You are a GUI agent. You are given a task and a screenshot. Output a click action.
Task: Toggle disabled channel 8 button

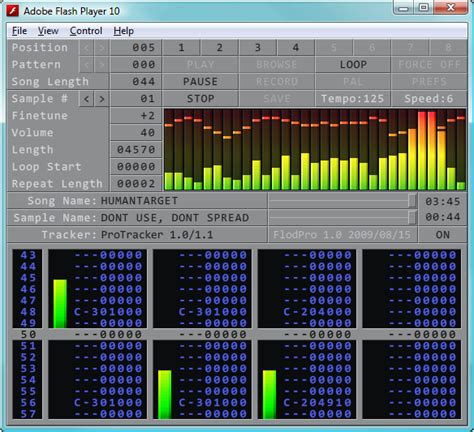point(448,48)
